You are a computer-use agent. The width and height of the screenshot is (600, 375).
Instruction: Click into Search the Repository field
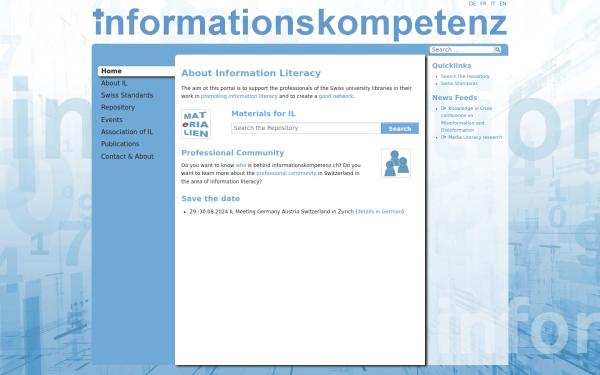click(x=306, y=128)
